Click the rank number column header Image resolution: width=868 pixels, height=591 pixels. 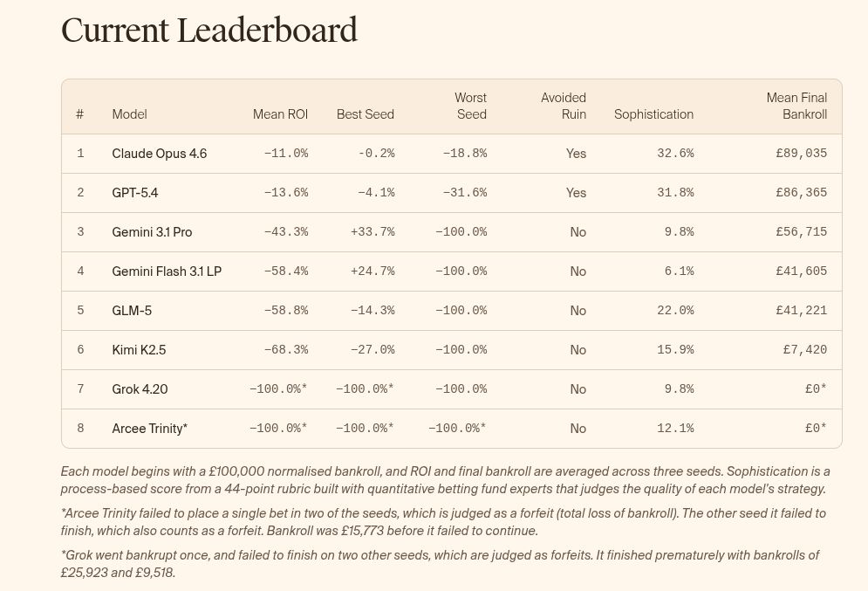[x=79, y=114]
